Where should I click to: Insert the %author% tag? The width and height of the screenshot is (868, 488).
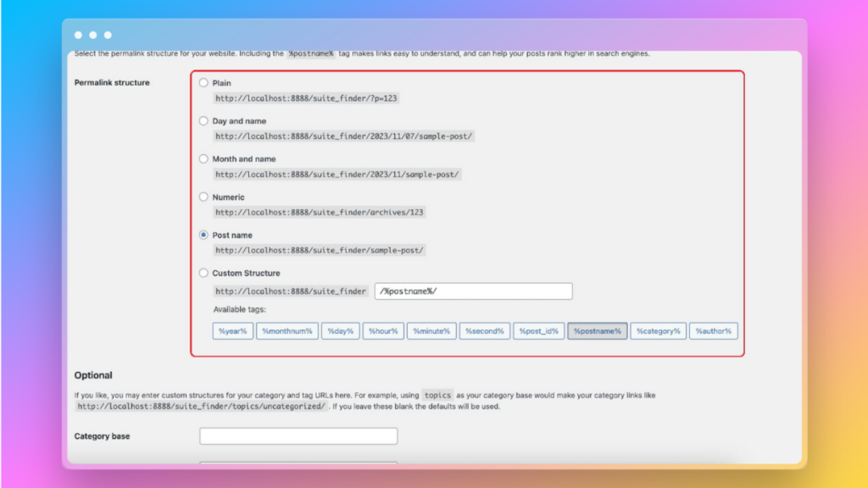(714, 331)
